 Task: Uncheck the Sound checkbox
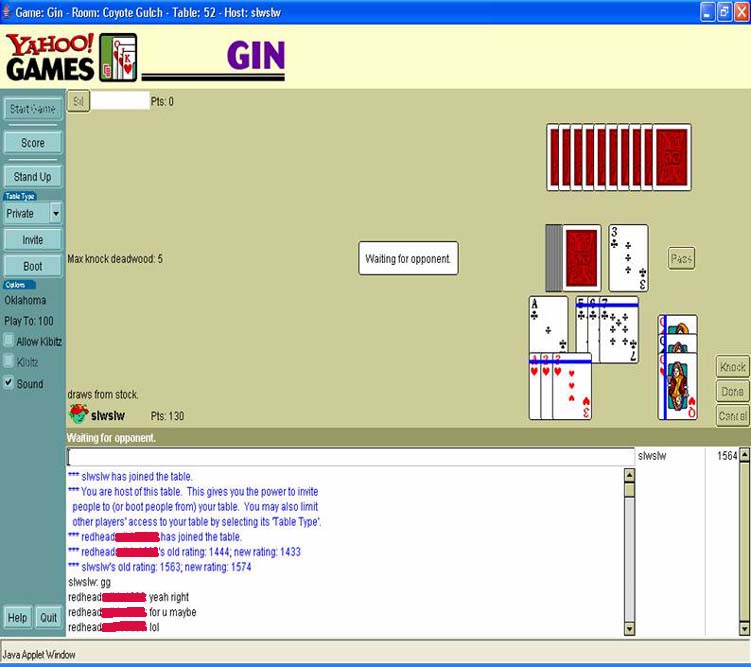coord(9,383)
